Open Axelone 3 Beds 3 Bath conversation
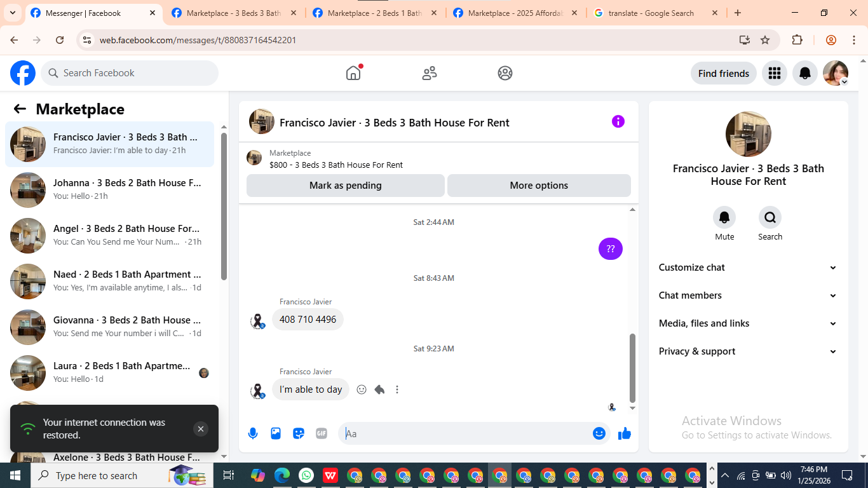Screen dimensions: 868x488 click(109, 457)
